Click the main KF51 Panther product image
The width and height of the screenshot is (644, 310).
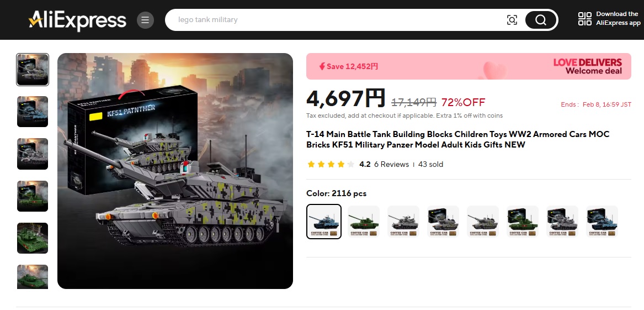[x=175, y=171]
